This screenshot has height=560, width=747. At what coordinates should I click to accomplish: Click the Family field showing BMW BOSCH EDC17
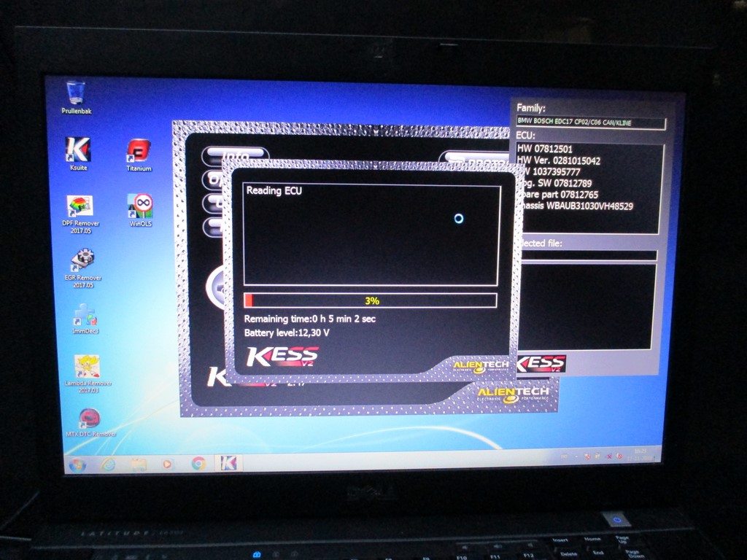(590, 123)
